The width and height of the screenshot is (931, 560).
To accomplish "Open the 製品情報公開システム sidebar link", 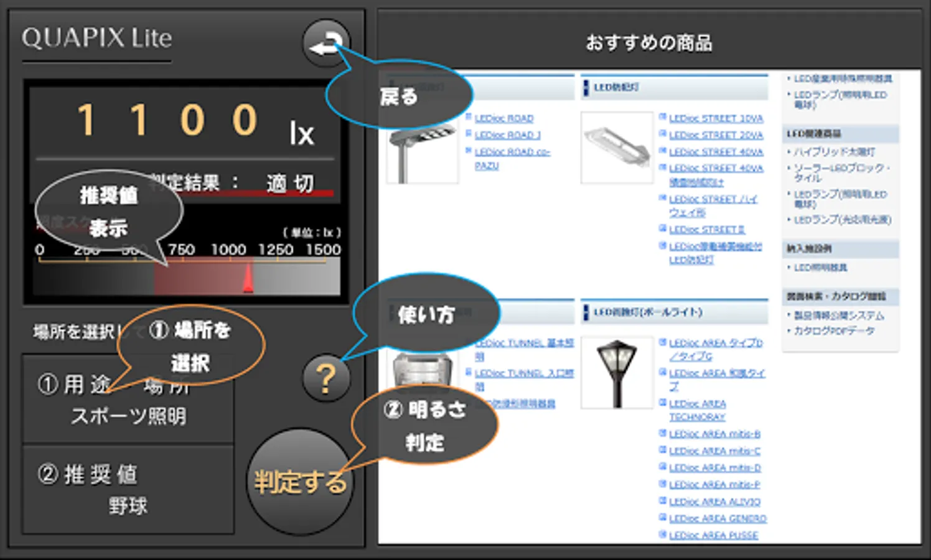I will coord(839,315).
